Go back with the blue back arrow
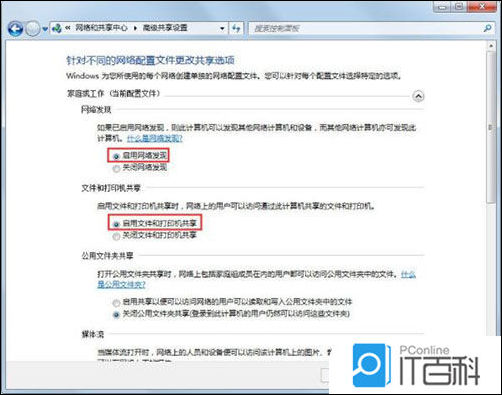The image size is (502, 395). click(15, 29)
